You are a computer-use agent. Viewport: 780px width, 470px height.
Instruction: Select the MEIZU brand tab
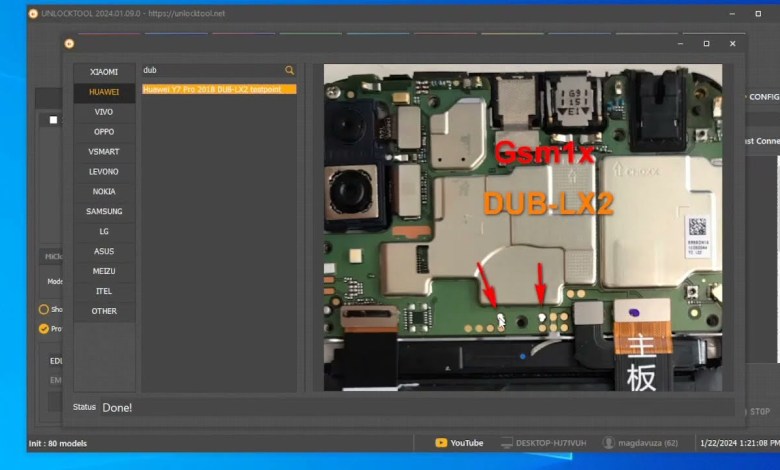[x=104, y=271]
